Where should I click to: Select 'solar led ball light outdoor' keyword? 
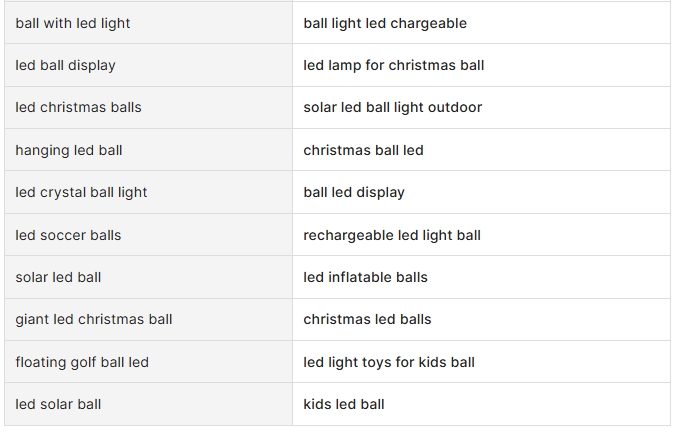393,107
